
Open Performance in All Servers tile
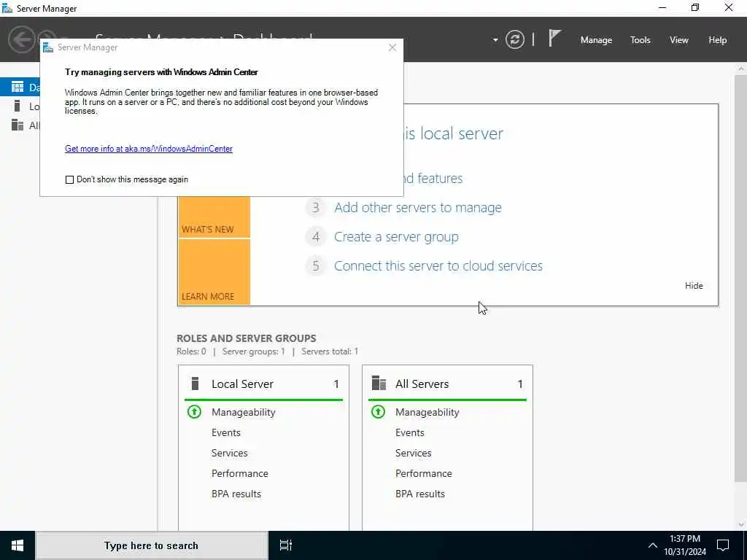(424, 473)
